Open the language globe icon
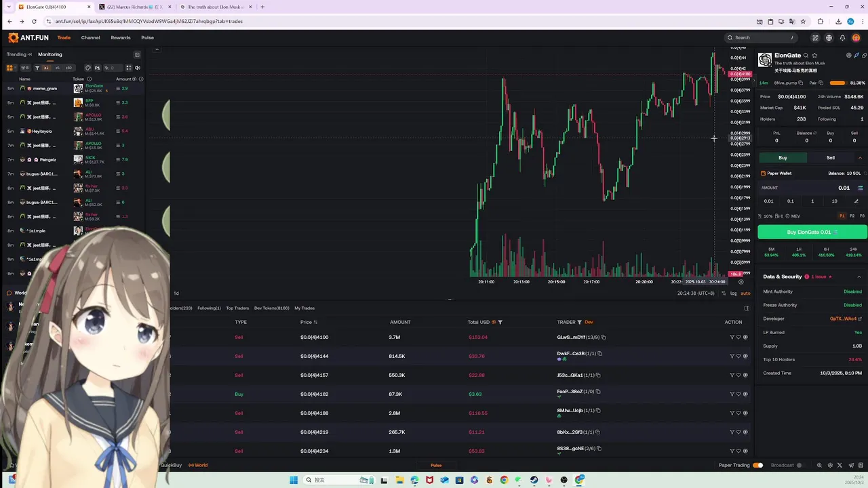The image size is (868, 488). point(829,38)
